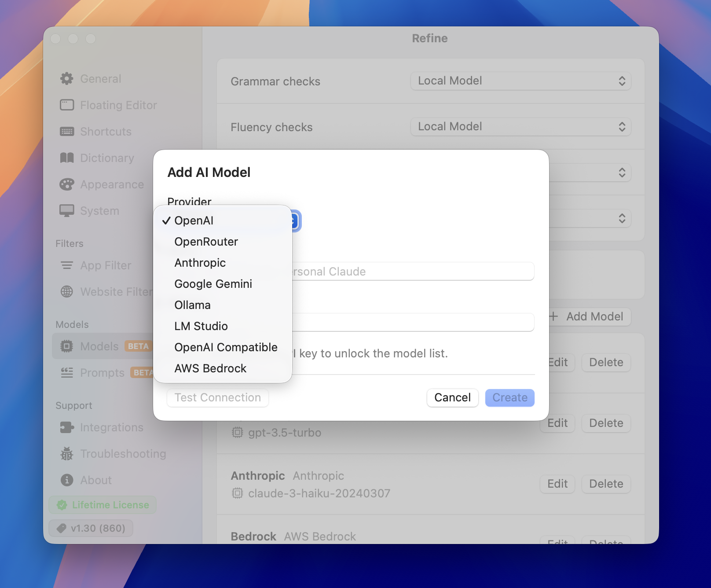Open General settings gear icon
Image resolution: width=711 pixels, height=588 pixels.
pyautogui.click(x=67, y=79)
